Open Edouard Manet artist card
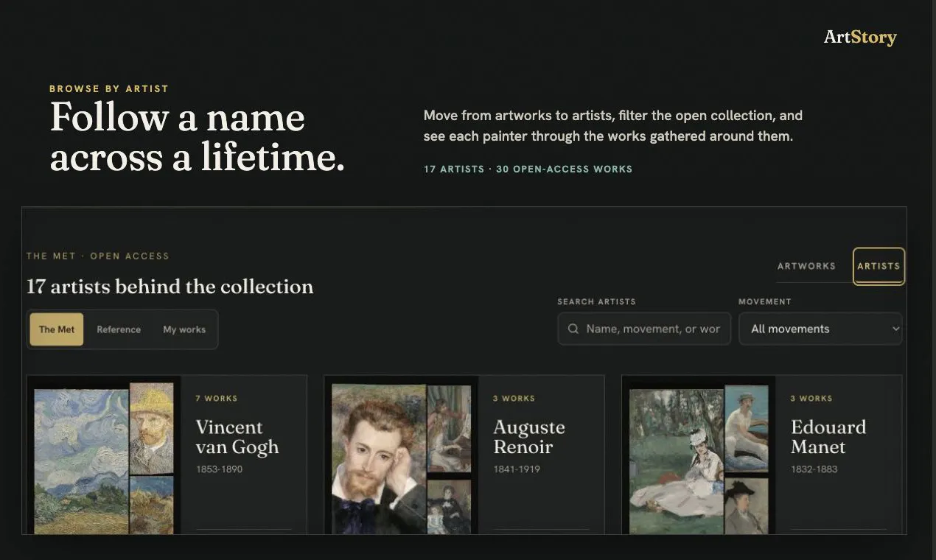Image resolution: width=936 pixels, height=560 pixels. point(762,455)
